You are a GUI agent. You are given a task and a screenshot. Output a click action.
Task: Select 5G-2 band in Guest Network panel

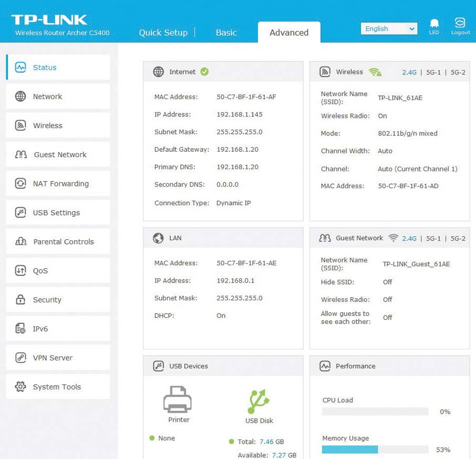tap(458, 239)
